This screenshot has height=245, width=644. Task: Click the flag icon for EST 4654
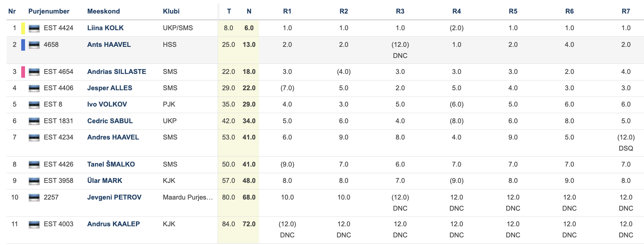pos(34,72)
